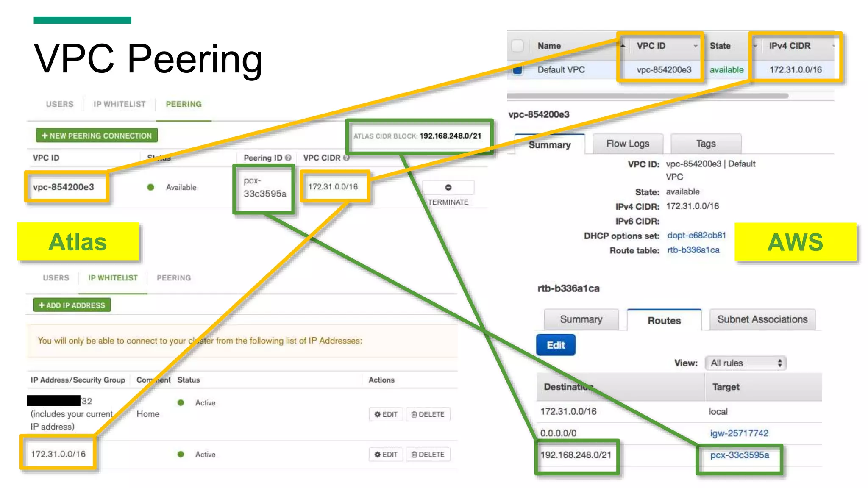Click trash Delete button for Home entry
The width and height of the screenshot is (868, 488).
point(428,414)
